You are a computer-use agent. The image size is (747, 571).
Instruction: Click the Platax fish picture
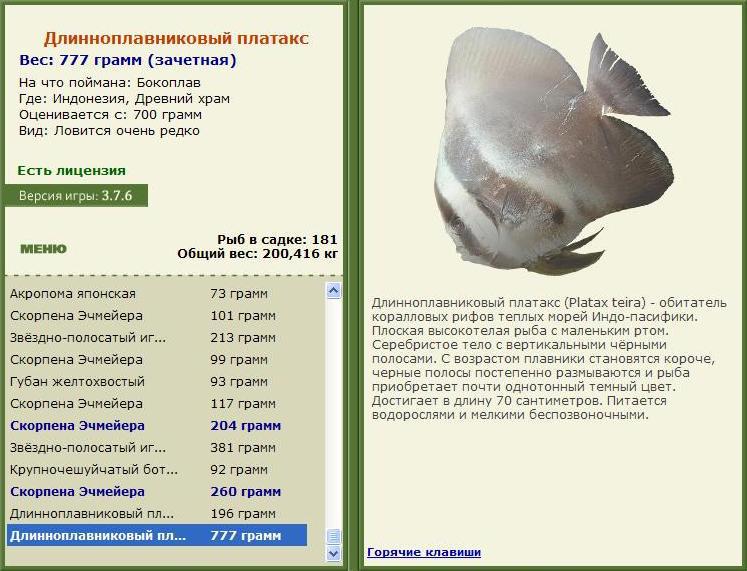(554, 150)
